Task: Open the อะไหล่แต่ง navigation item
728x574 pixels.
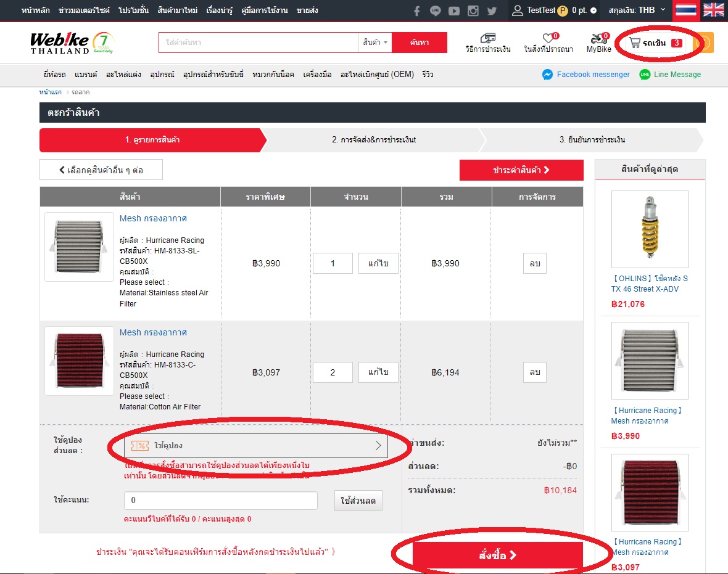Action: (123, 74)
